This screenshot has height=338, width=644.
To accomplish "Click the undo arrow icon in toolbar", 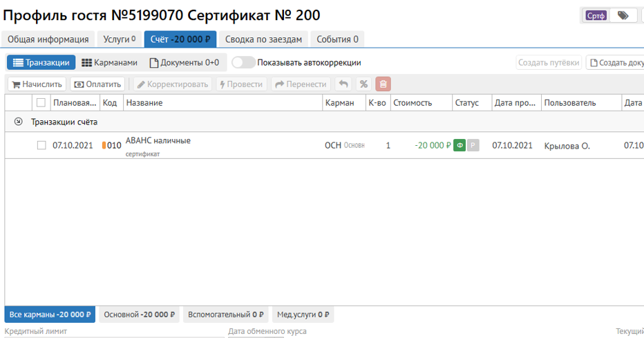I will [x=343, y=84].
